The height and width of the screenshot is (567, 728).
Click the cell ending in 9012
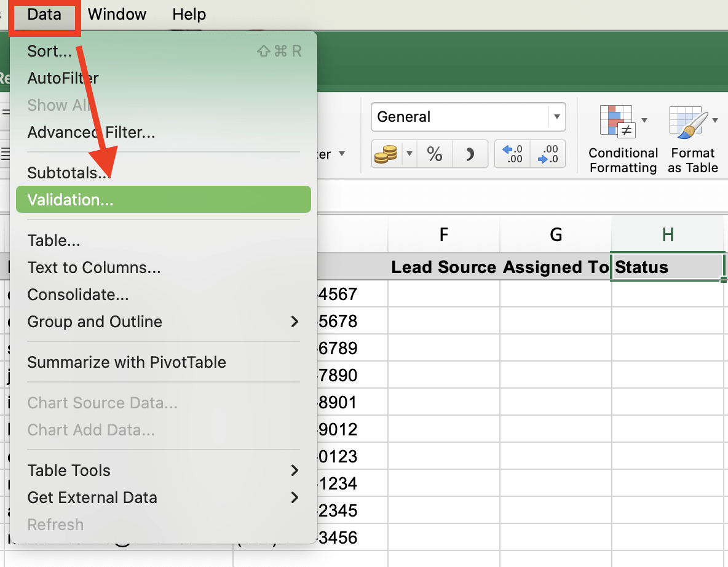click(x=352, y=429)
